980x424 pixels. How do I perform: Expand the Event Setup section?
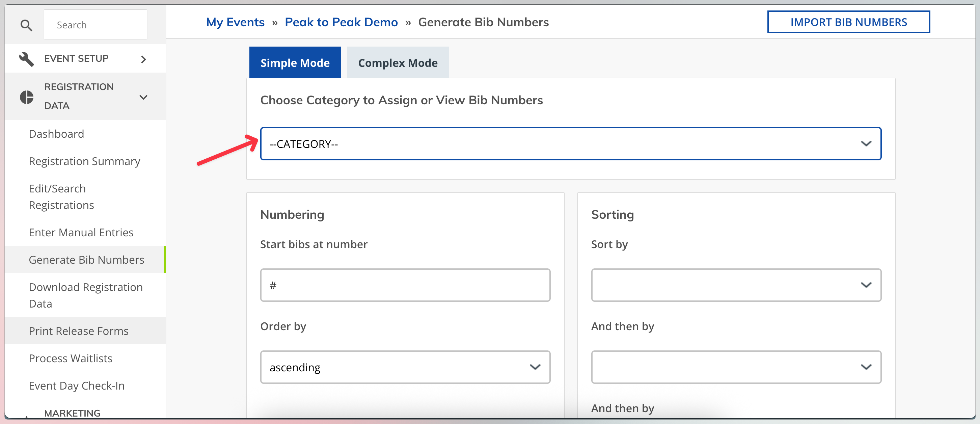coord(143,59)
